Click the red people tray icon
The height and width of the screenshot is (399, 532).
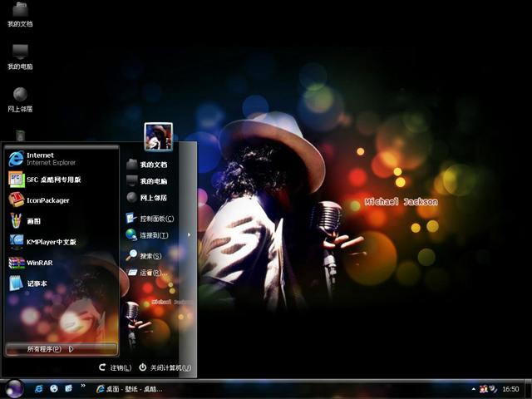pyautogui.click(x=484, y=389)
